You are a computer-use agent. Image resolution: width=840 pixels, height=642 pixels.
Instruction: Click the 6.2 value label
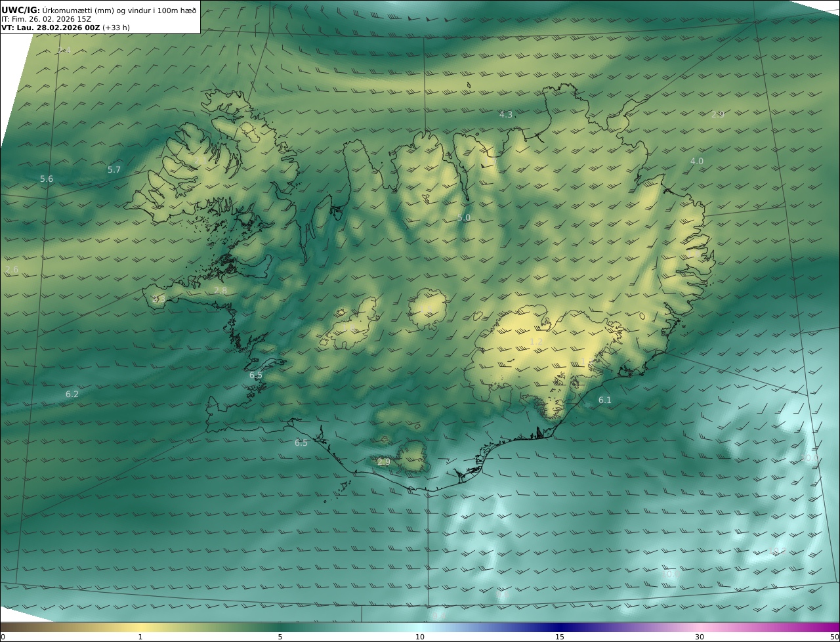(72, 395)
